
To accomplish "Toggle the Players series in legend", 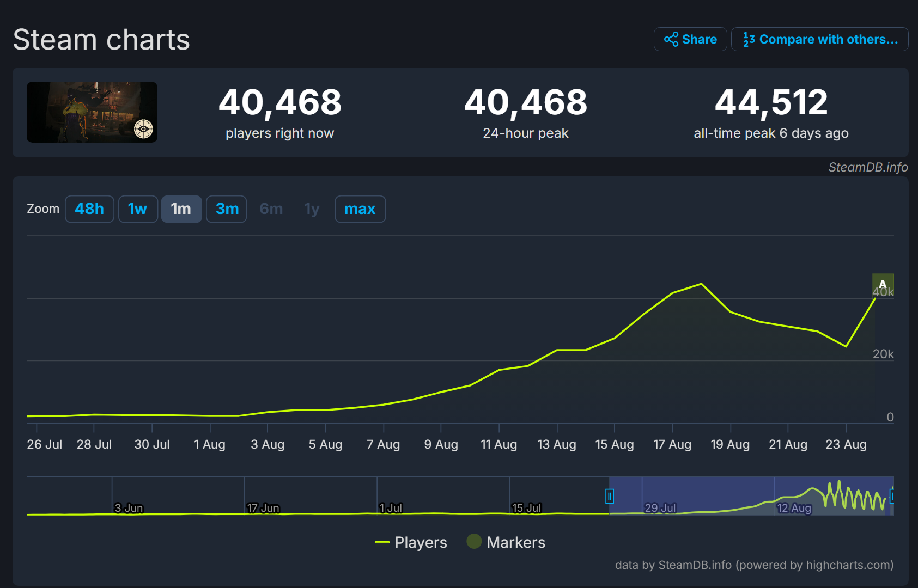I will (x=411, y=542).
